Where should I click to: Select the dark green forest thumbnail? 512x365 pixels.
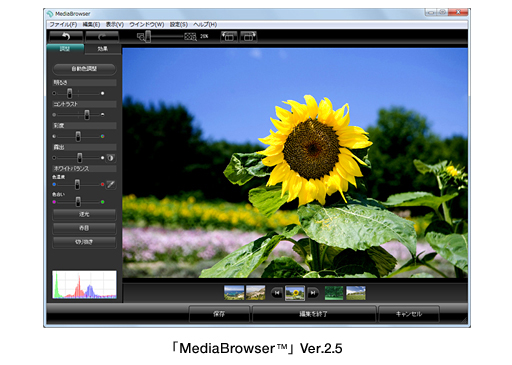tap(334, 293)
